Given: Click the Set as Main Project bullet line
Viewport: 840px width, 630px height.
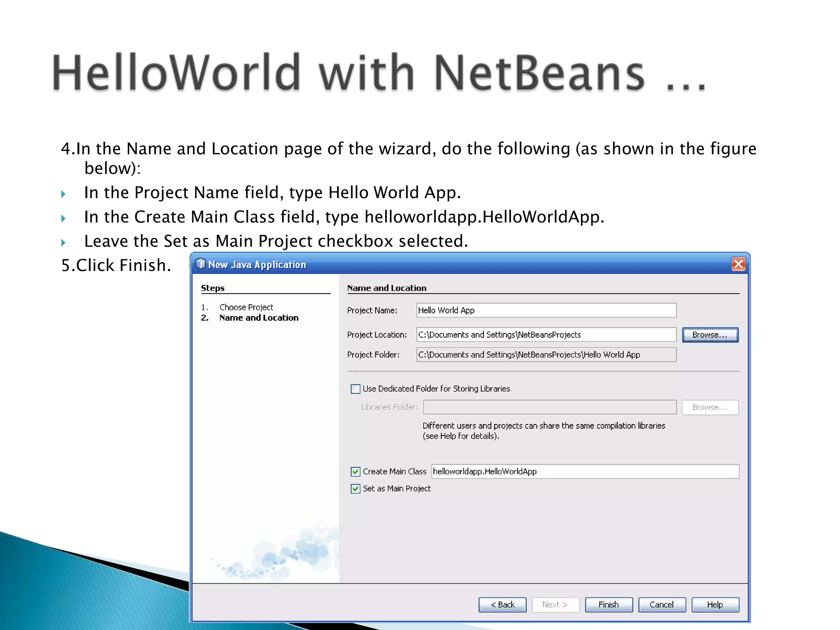Looking at the screenshot, I should coord(276,241).
